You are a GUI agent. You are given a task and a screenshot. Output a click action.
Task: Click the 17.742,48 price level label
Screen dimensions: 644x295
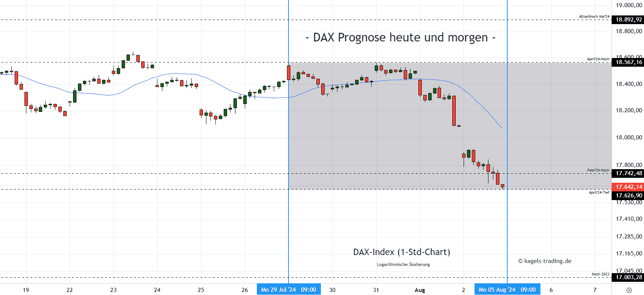[x=628, y=173]
